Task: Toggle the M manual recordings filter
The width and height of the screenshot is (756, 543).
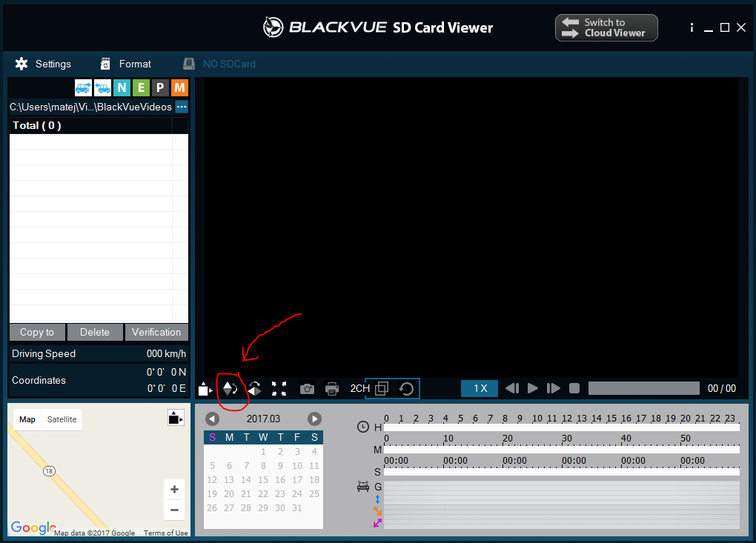Action: pyautogui.click(x=179, y=87)
